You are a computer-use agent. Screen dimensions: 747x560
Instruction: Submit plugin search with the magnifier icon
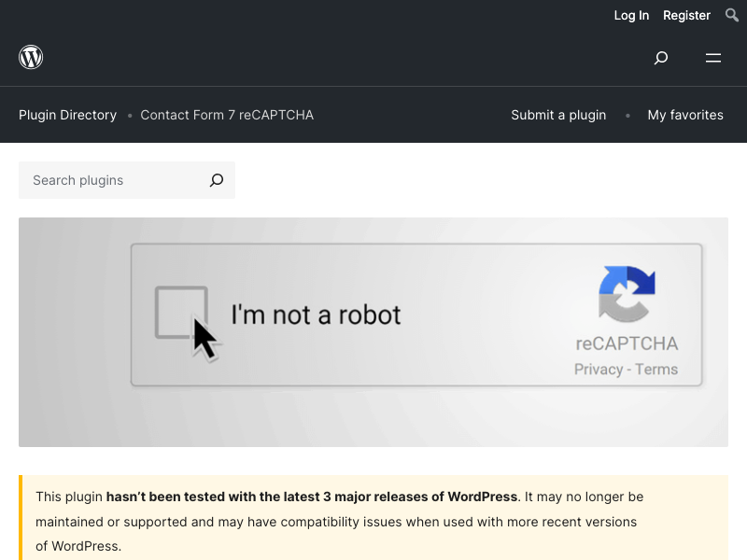(217, 180)
